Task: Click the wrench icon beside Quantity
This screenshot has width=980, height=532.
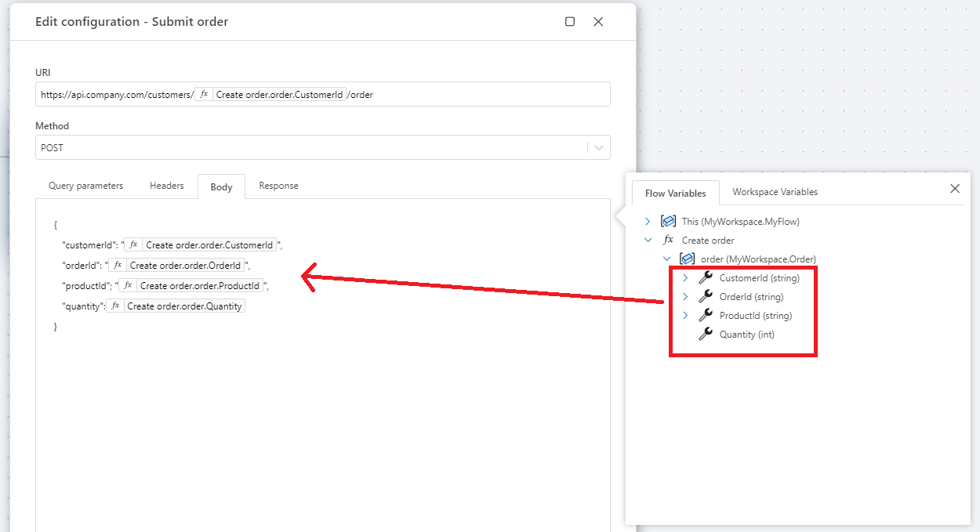Action: [706, 335]
